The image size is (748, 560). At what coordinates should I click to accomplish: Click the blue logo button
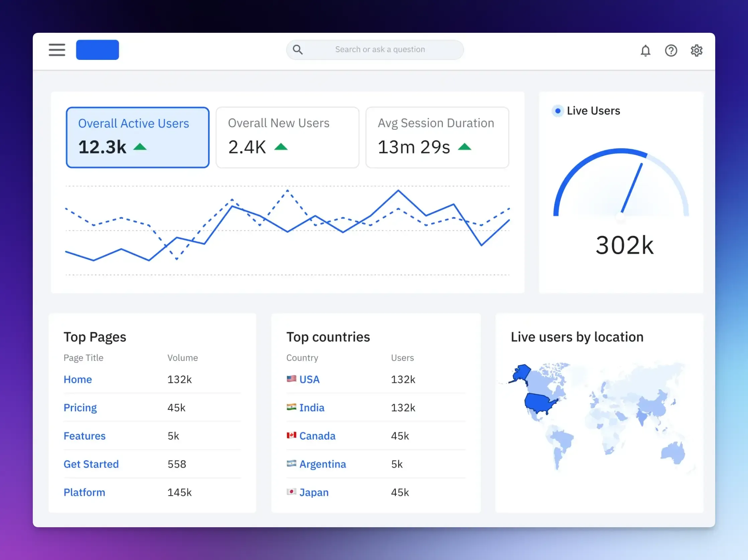[97, 50]
